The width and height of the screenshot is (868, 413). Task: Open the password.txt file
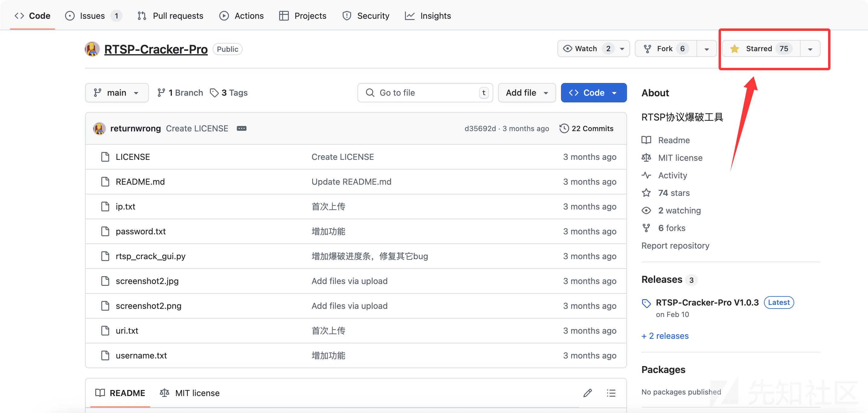tap(141, 231)
